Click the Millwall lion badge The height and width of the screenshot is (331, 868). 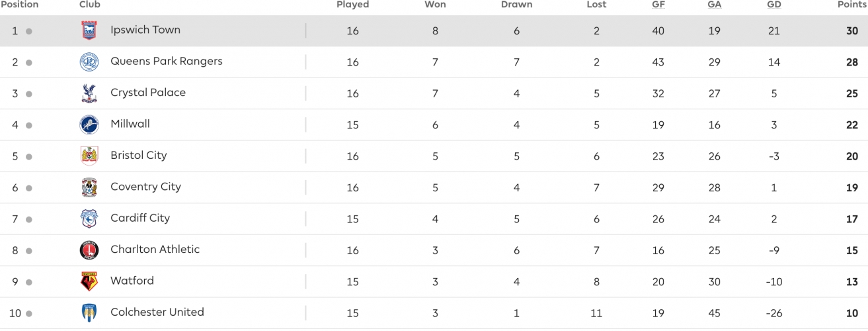tap(89, 124)
